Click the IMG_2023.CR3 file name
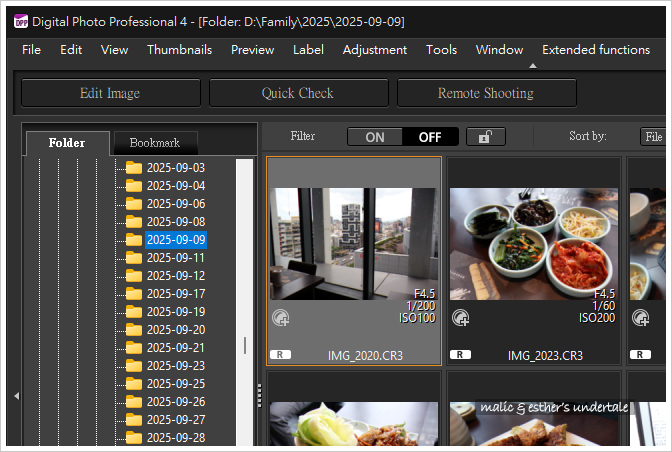 (545, 356)
